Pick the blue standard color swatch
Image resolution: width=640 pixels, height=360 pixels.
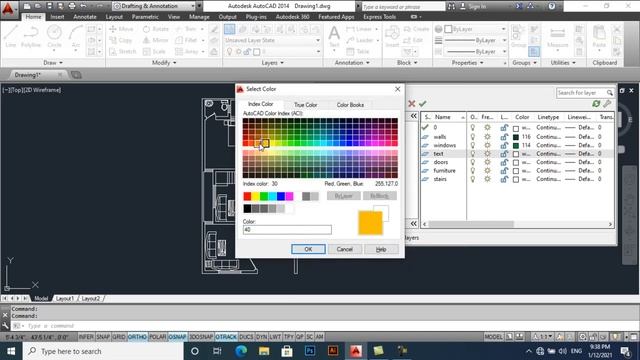281,196
